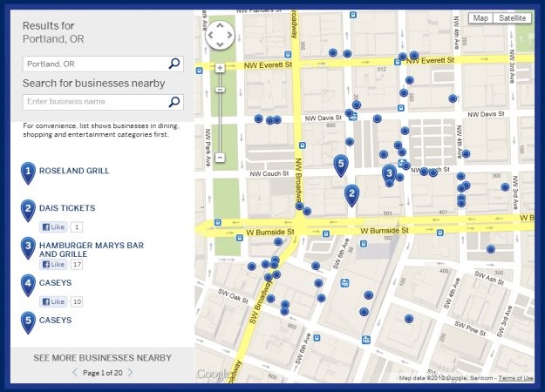
Task: Click list pin number 2 beside Dais Tickets
Action: [28, 211]
